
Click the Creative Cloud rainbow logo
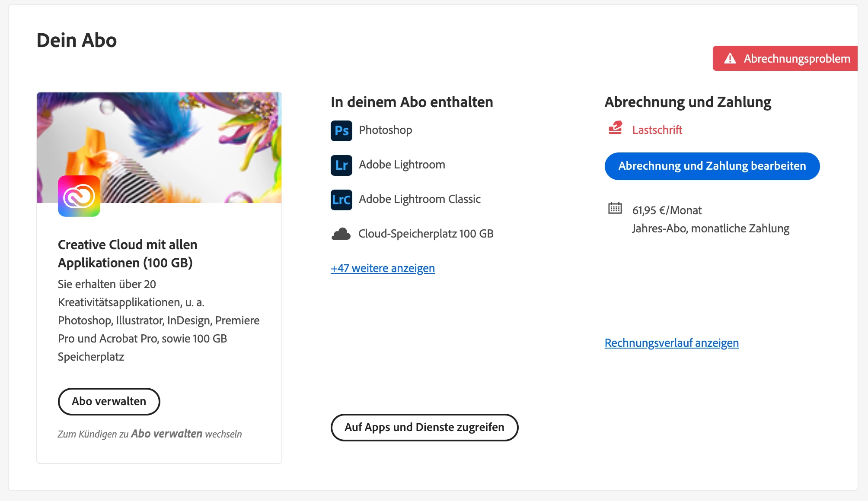79,196
